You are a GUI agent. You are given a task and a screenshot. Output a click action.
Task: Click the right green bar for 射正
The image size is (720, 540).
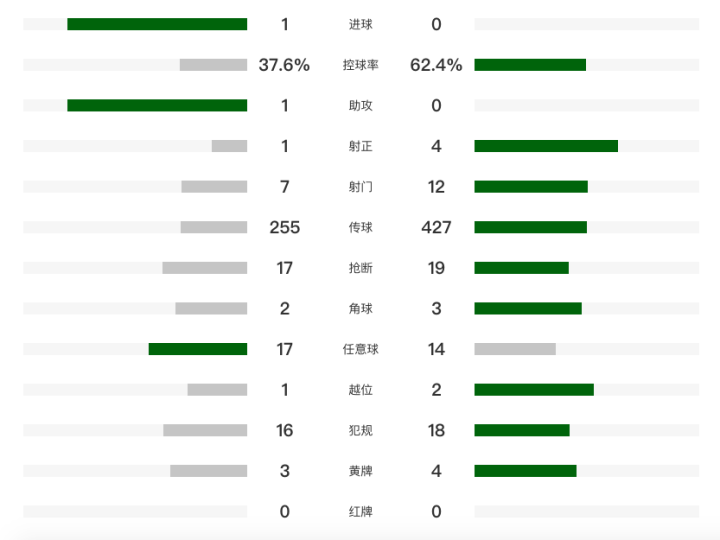(546, 146)
